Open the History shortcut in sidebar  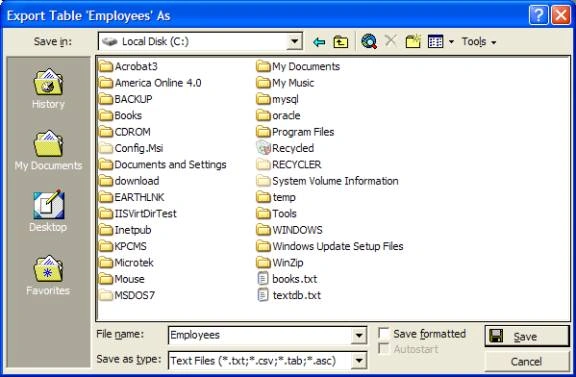click(x=48, y=89)
